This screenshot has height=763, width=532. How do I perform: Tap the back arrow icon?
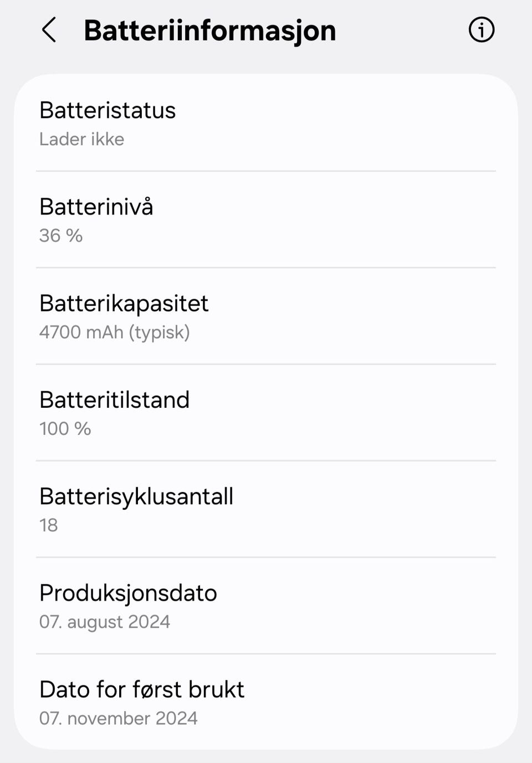tap(49, 30)
